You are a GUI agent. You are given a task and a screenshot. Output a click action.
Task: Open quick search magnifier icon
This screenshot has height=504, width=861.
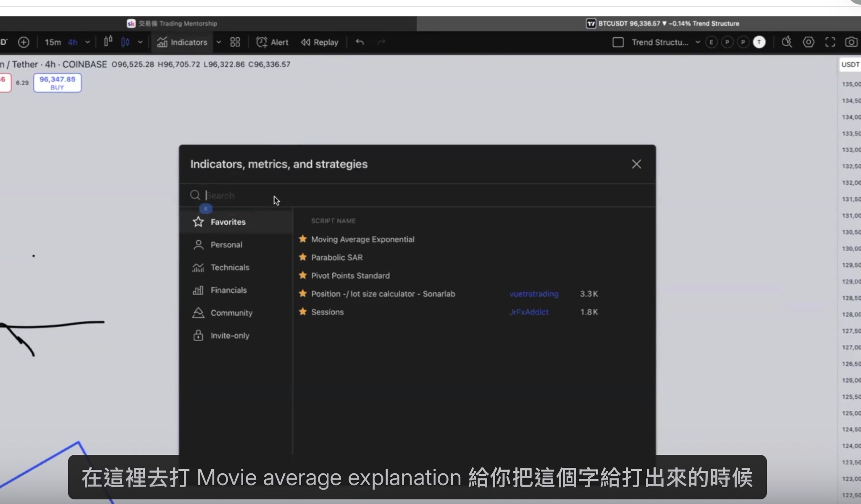[786, 42]
